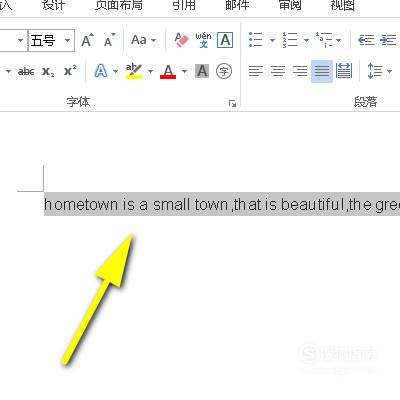This screenshot has width=400, height=400.
Task: Open the 设计 ribbon tab
Action: (53, 5)
